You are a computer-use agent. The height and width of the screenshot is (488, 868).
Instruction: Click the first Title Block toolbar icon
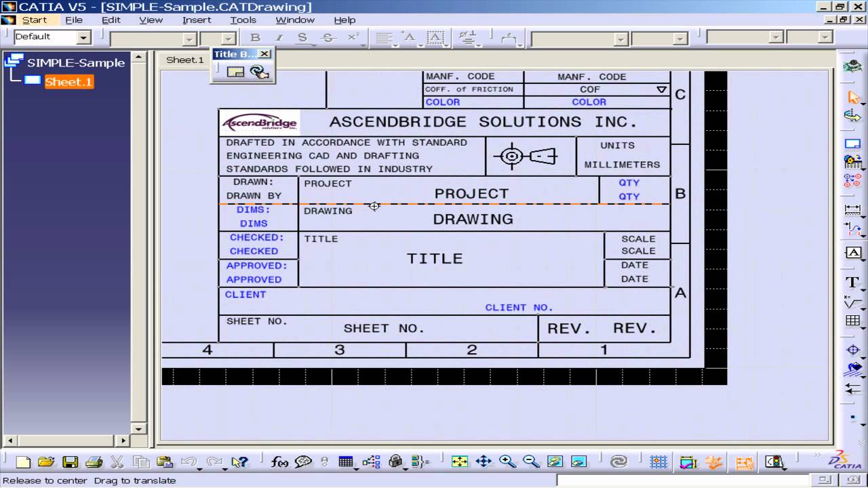[235, 72]
